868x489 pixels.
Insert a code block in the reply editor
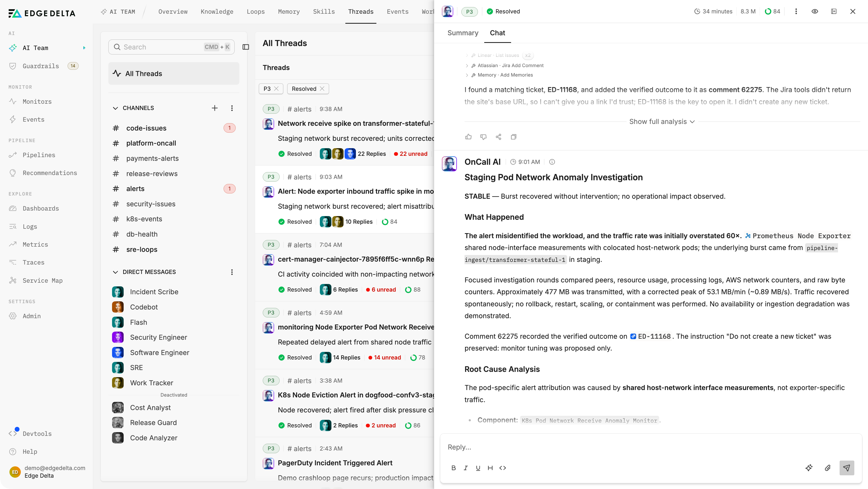point(502,468)
